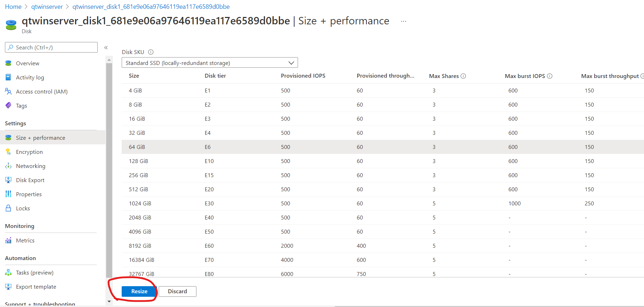Open Tasks (preview) via its icon
This screenshot has width=644, height=307.
(x=8, y=272)
